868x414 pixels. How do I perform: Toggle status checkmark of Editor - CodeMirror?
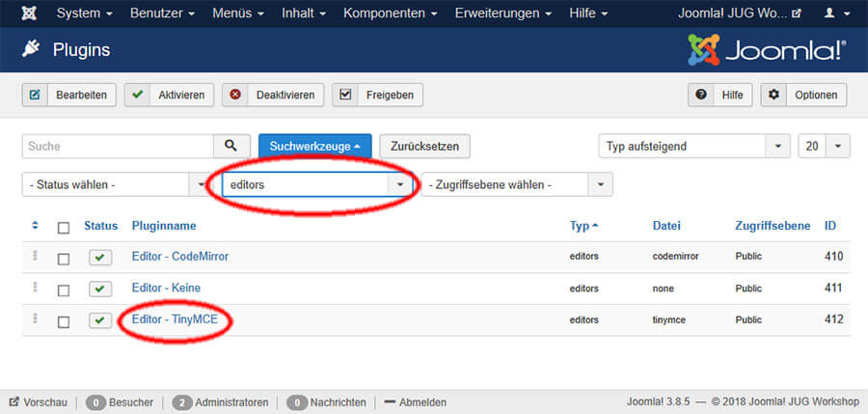pos(100,258)
